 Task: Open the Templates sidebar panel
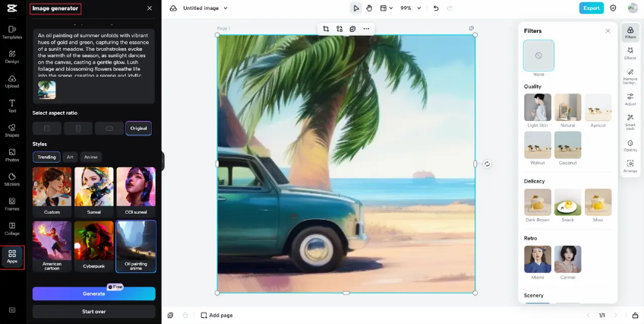pos(12,32)
